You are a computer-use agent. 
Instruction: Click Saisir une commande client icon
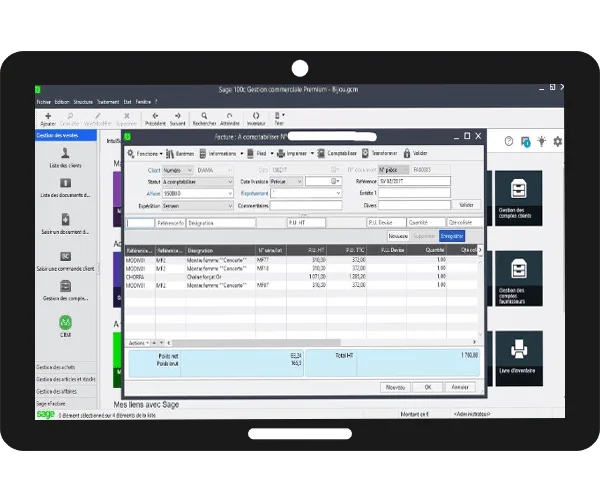[65, 256]
